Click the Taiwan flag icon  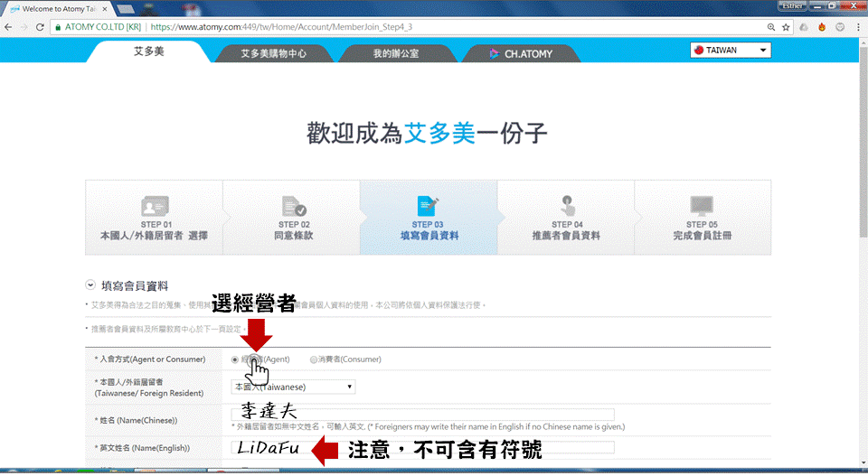tap(699, 50)
